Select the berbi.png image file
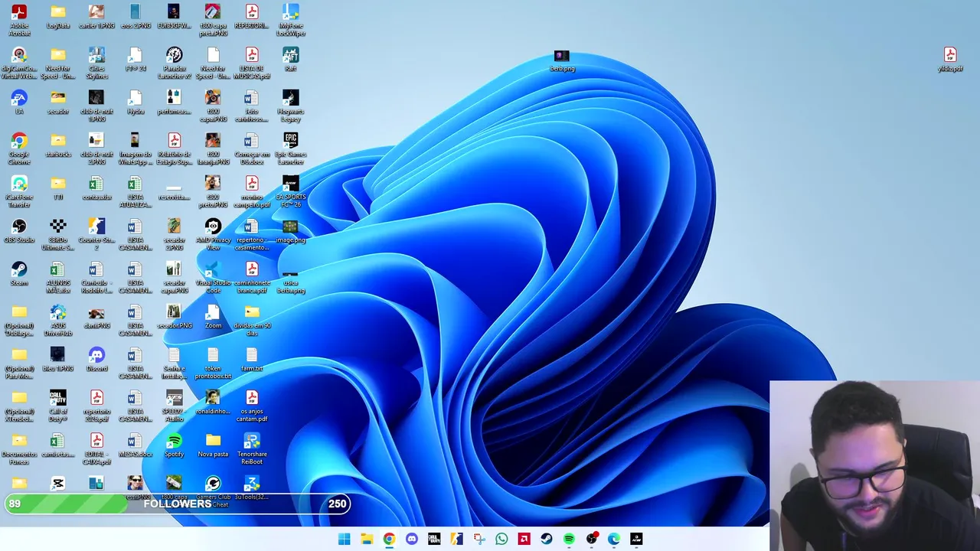This screenshot has width=980, height=551. [x=562, y=60]
